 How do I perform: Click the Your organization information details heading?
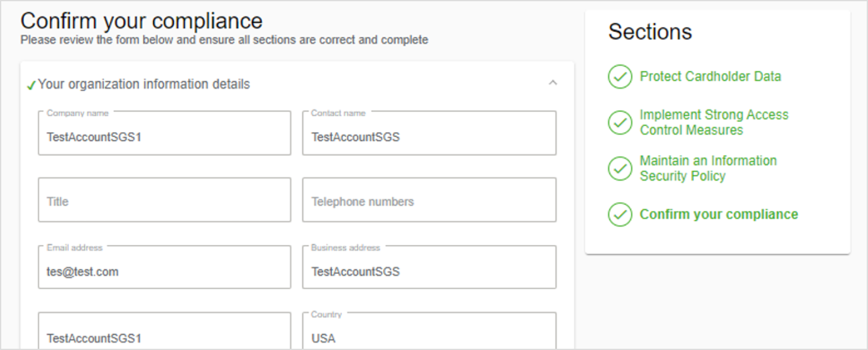click(144, 84)
